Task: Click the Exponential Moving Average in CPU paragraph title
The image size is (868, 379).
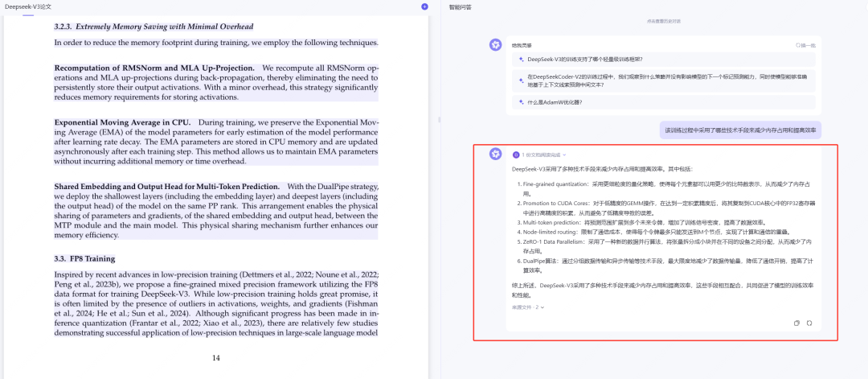Action: tap(122, 122)
